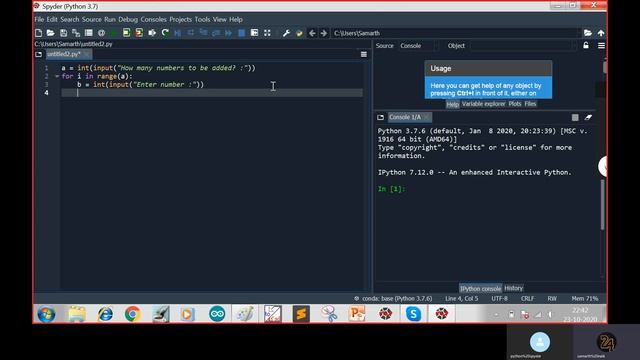Switch to the Files tab

coord(530,104)
